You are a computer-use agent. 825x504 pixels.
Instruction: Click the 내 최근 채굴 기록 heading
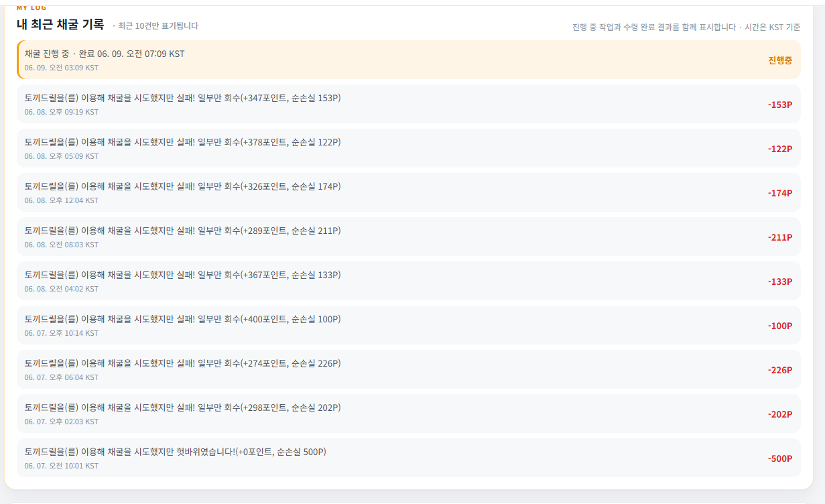click(60, 25)
